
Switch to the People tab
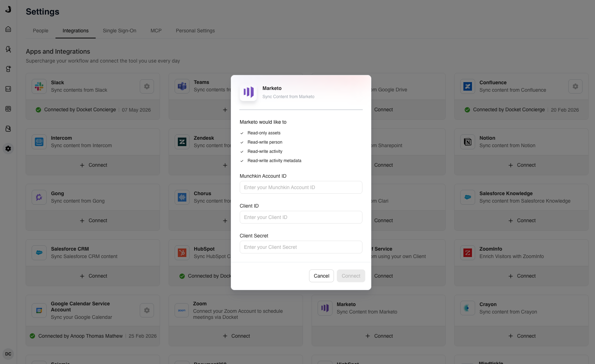click(x=41, y=31)
